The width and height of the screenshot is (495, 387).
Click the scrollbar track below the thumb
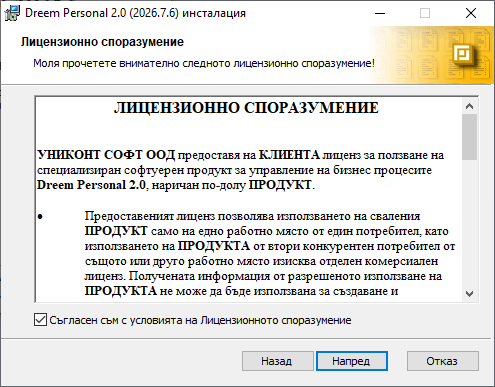tap(470, 223)
